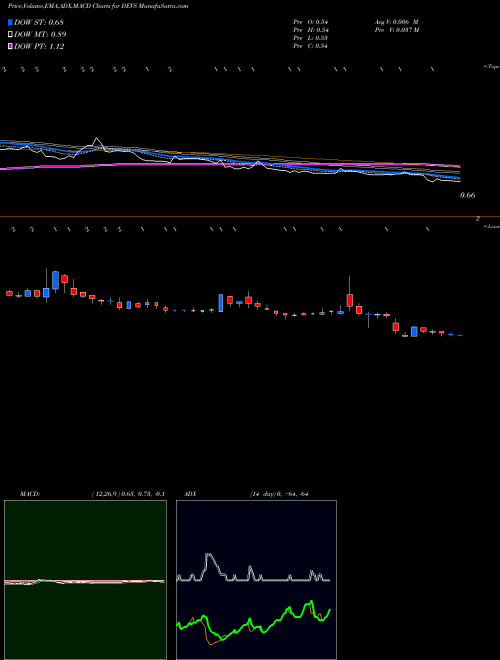The width and height of the screenshot is (500, 660).
Task: Select the DOW PT: 1.12 label
Action: [39, 47]
